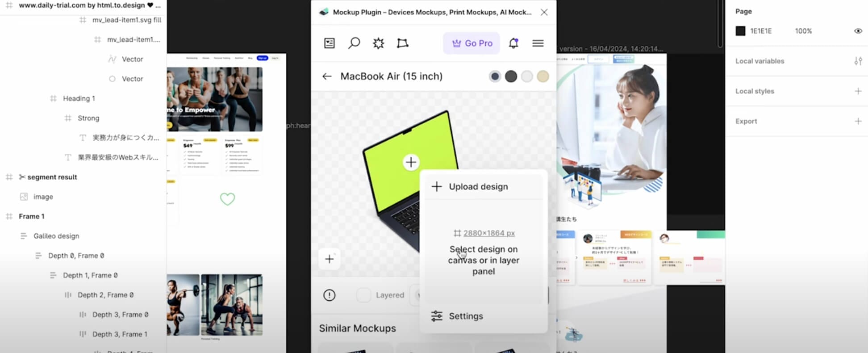Viewport: 868px width, 353px height.
Task: Close the Mockup Plugin window
Action: click(x=544, y=12)
